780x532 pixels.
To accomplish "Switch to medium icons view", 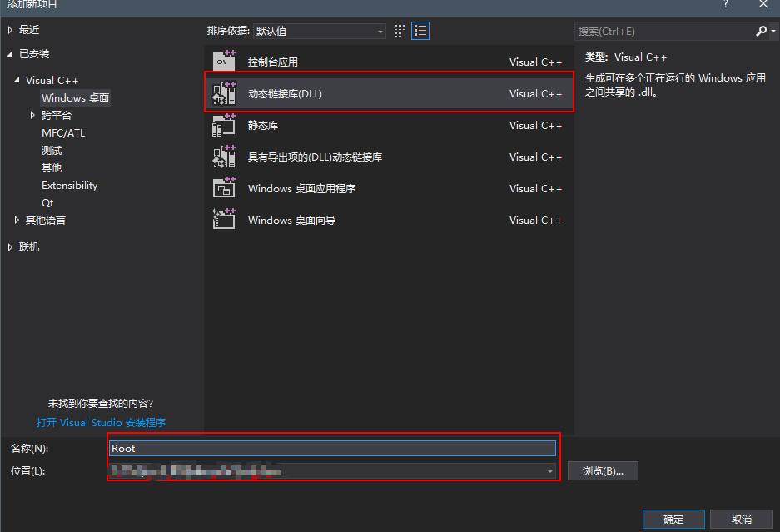I will point(399,30).
